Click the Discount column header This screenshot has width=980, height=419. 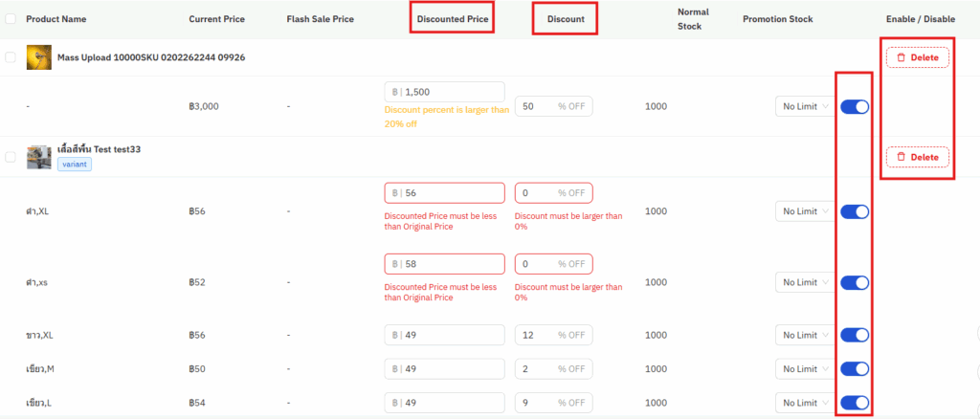point(565,19)
